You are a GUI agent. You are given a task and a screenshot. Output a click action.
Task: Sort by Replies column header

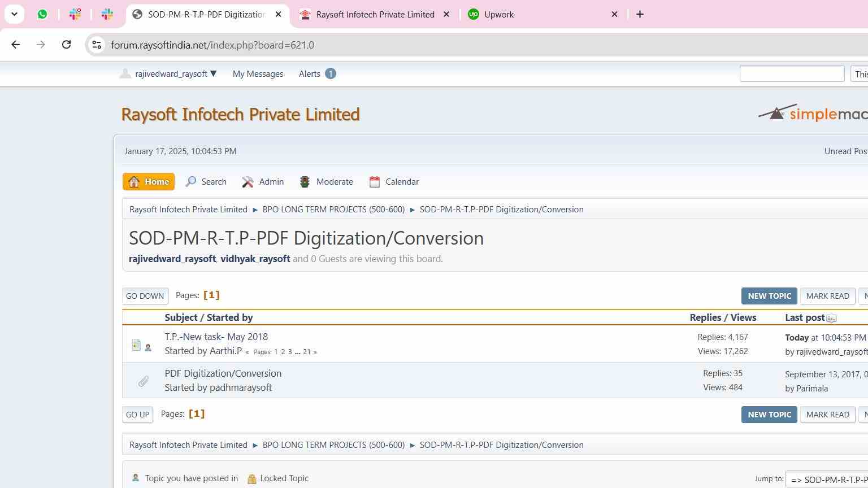(705, 317)
